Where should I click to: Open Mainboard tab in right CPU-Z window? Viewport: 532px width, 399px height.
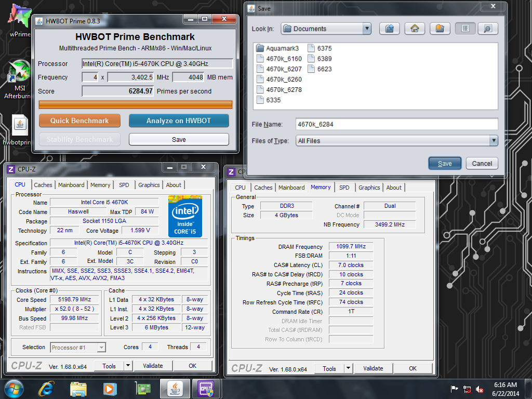point(291,188)
